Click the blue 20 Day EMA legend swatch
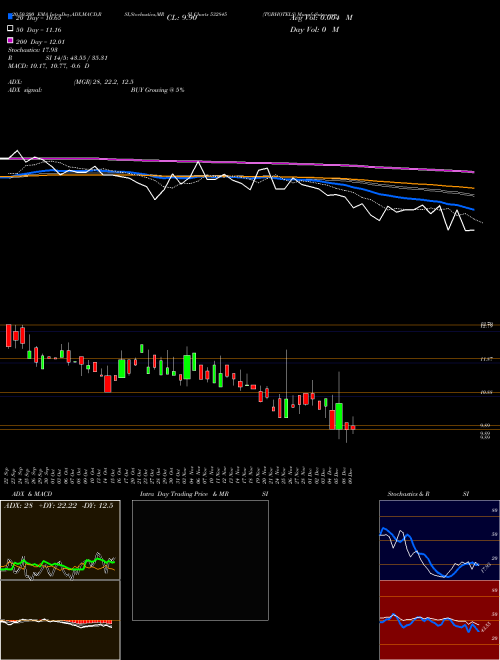Viewport: 500px width, 660px height. point(11,16)
